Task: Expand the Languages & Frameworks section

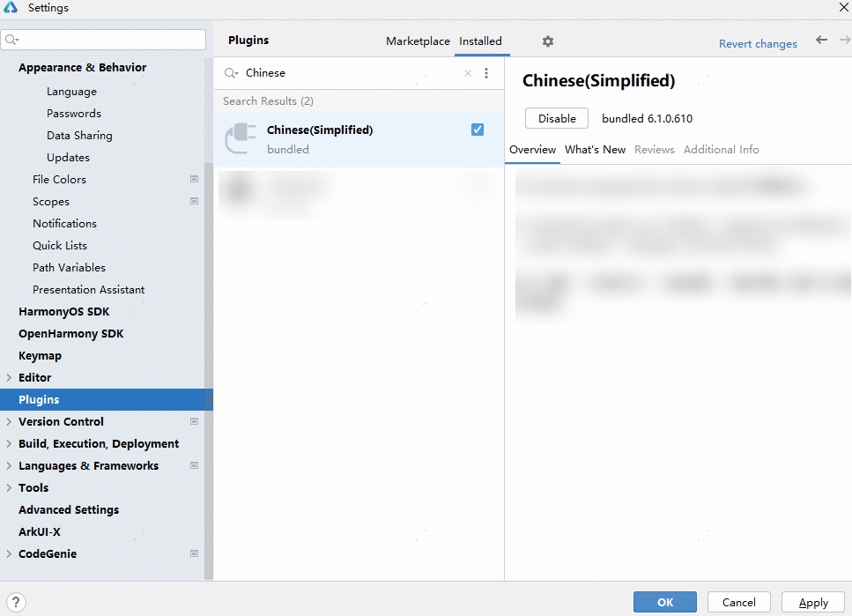Action: tap(9, 465)
